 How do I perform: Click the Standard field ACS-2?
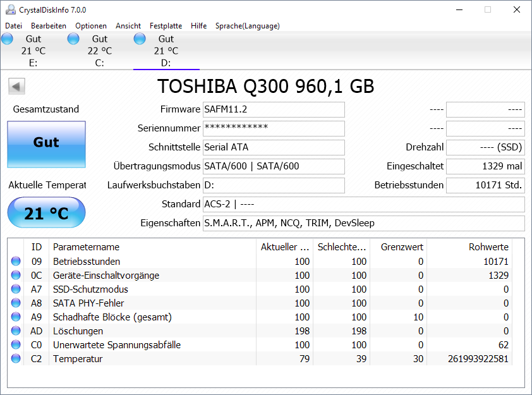tap(364, 204)
